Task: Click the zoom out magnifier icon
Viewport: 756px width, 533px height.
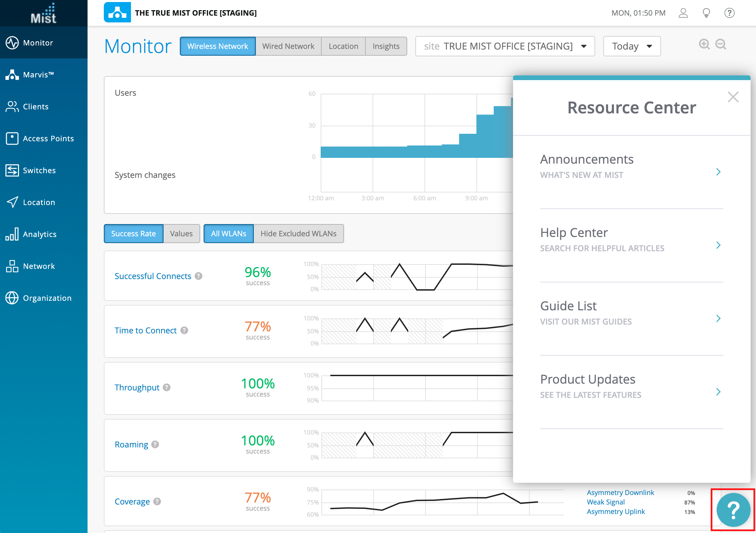Action: point(720,44)
